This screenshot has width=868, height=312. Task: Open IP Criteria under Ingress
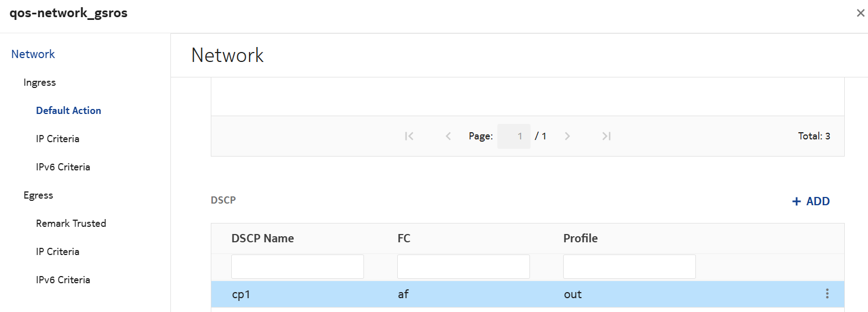pyautogui.click(x=58, y=139)
